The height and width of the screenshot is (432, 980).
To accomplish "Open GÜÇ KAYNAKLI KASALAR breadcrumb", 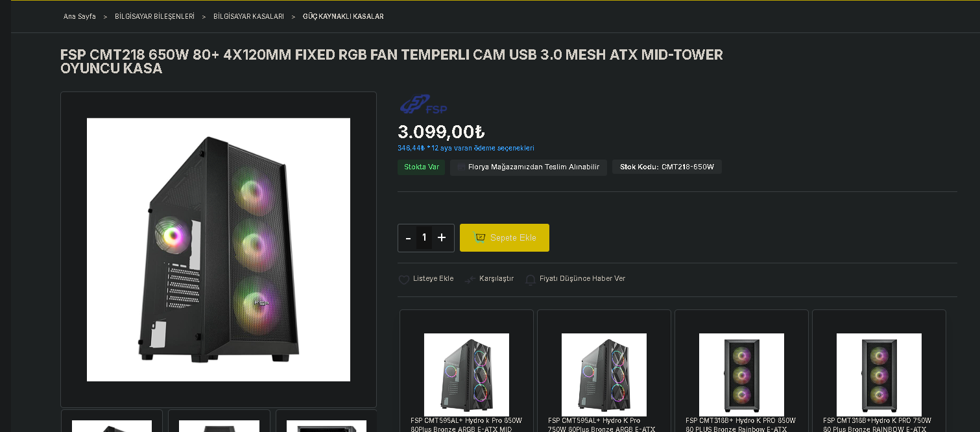I will (x=343, y=16).
